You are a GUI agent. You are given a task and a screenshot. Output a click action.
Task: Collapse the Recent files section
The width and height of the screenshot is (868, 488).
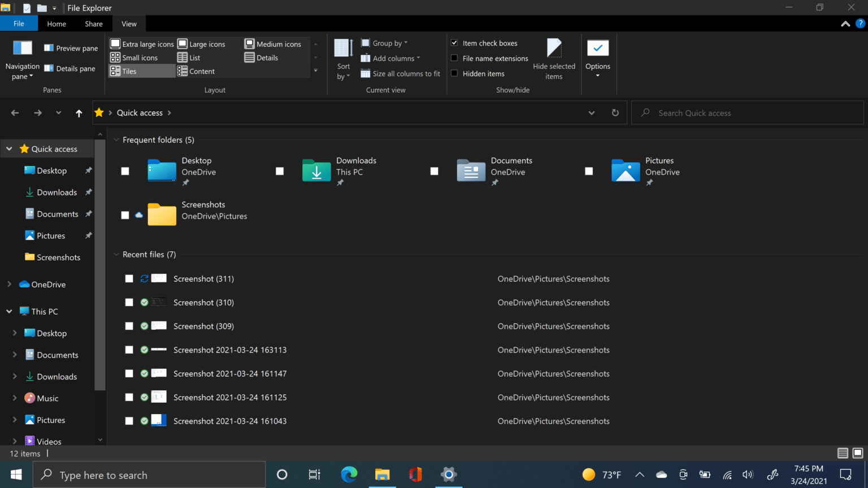pos(116,254)
